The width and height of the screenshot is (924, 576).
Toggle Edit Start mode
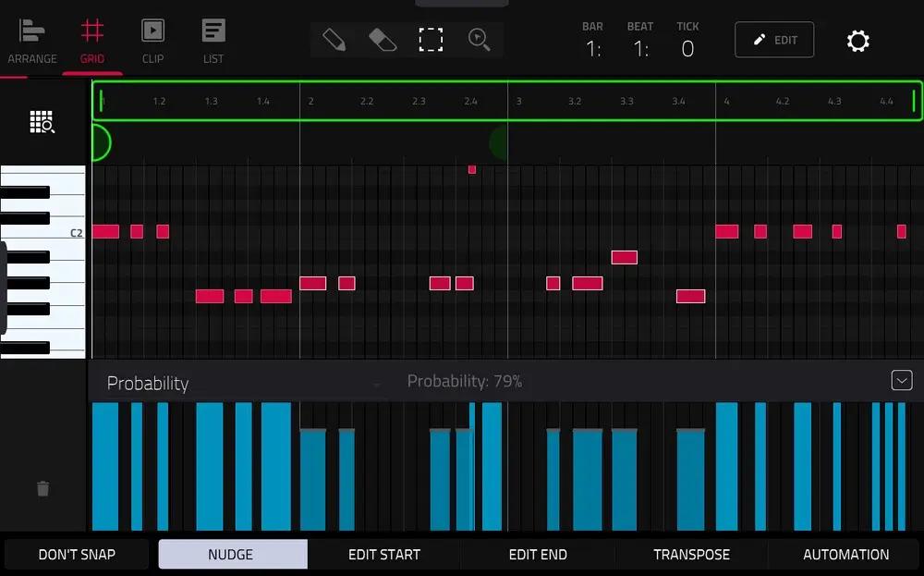pos(383,555)
